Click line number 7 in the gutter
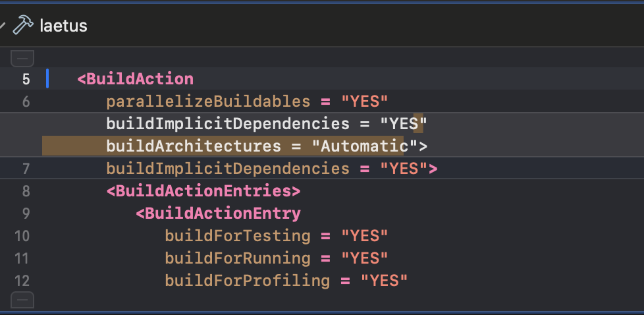 pos(26,169)
